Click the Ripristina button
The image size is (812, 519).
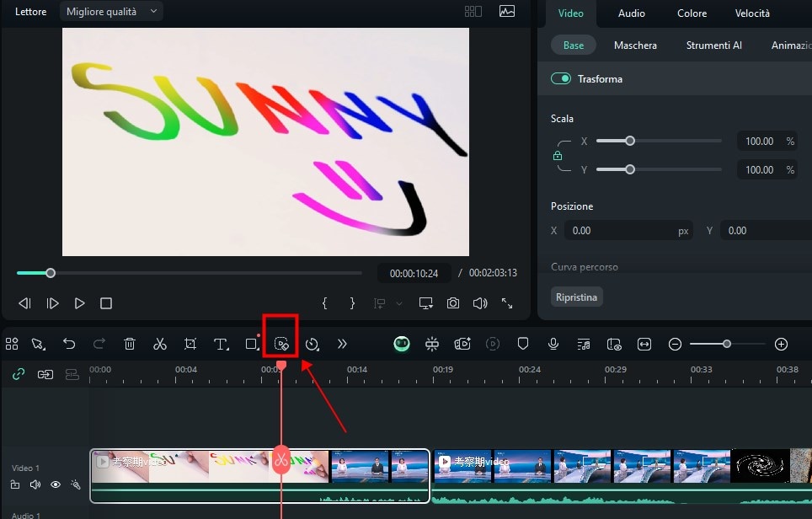(x=576, y=297)
